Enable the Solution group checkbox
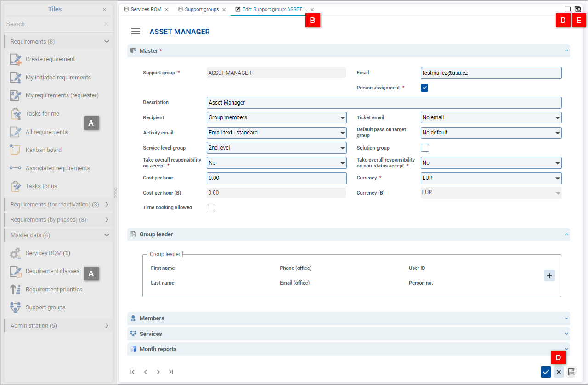588x385 pixels. [x=425, y=148]
